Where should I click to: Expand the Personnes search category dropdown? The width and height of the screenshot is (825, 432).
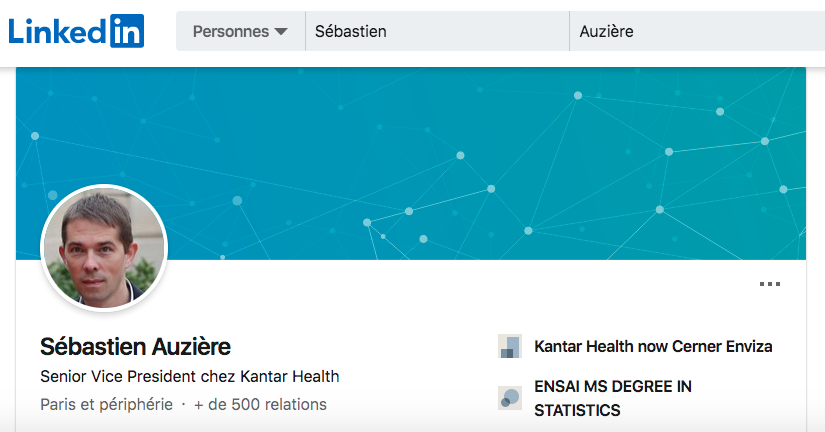240,31
